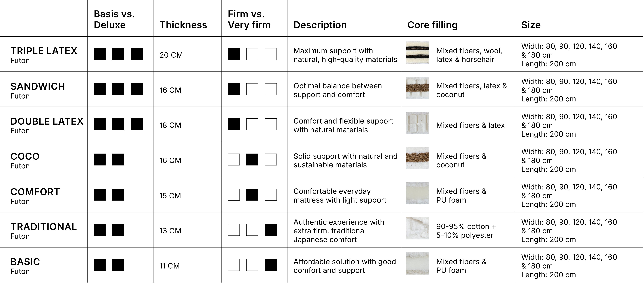Click the filled firmness box for Triple Latex
Viewport: 644px width, 283px height.
point(234,54)
